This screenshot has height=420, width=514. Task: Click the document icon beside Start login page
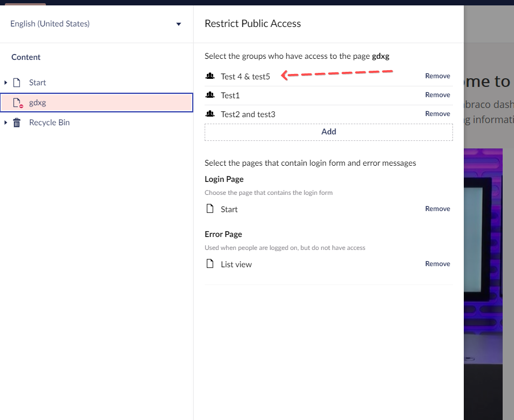click(210, 208)
